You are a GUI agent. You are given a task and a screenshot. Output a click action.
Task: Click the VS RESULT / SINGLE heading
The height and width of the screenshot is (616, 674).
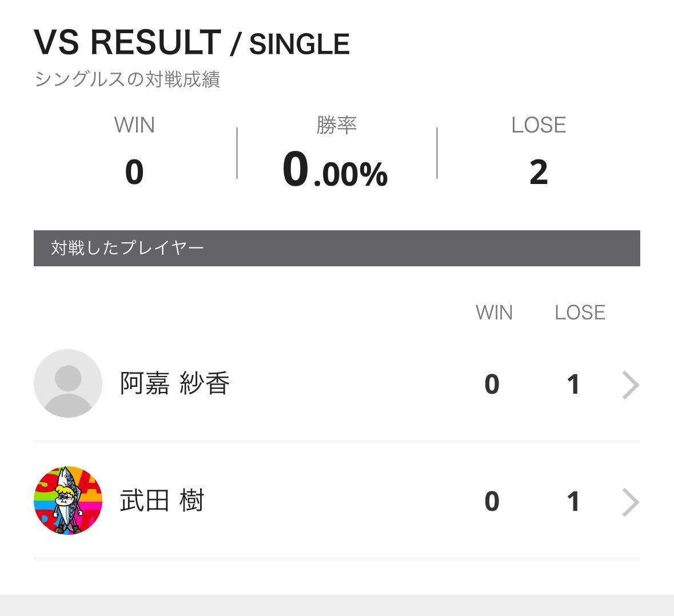[x=192, y=42]
